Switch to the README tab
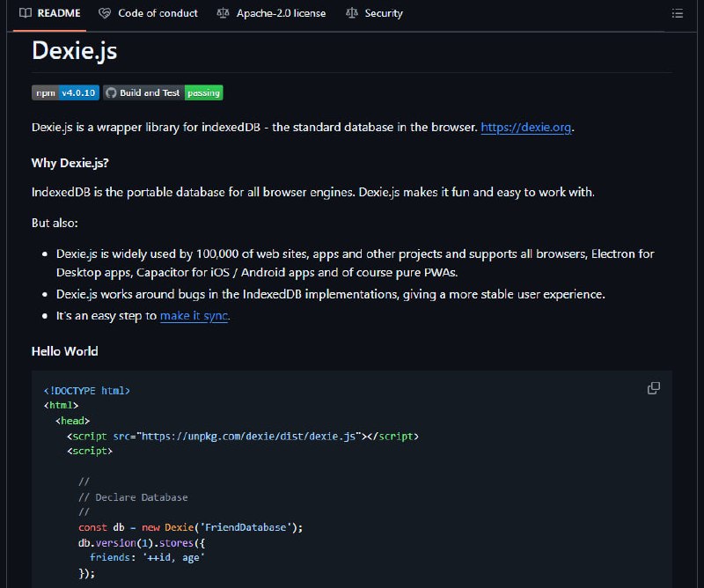704x588 pixels. click(x=50, y=13)
